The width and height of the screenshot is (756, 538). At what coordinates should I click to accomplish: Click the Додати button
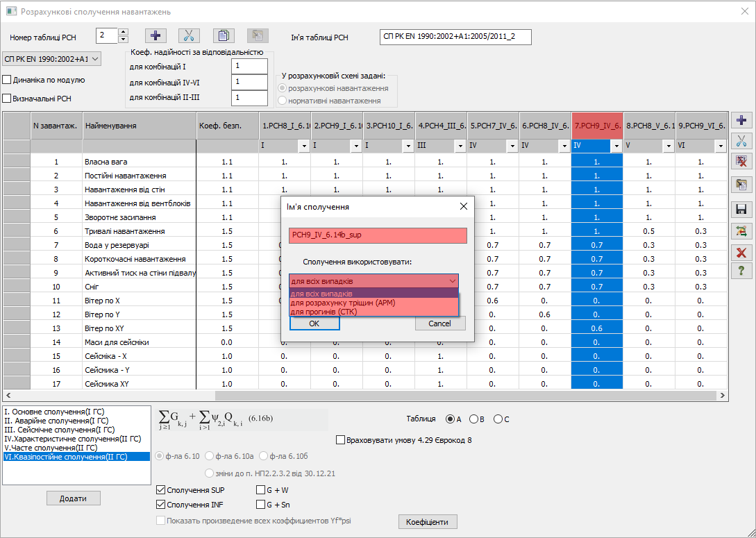tap(74, 498)
